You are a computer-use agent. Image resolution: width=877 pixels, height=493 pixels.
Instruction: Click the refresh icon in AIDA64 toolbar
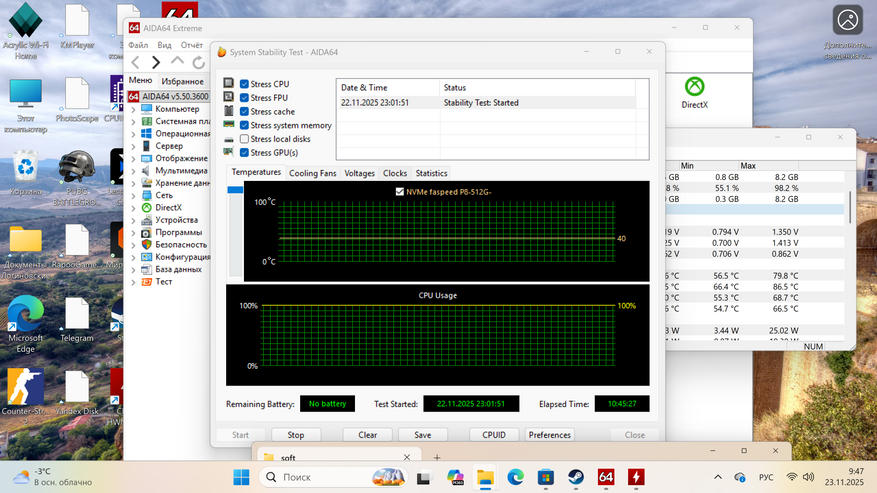pos(199,63)
